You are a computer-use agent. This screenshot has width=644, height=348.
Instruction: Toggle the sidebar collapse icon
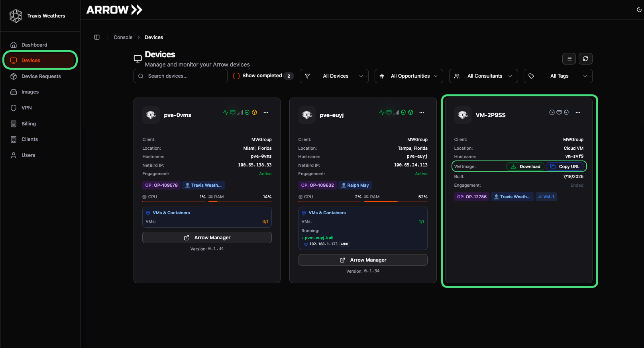click(x=97, y=37)
